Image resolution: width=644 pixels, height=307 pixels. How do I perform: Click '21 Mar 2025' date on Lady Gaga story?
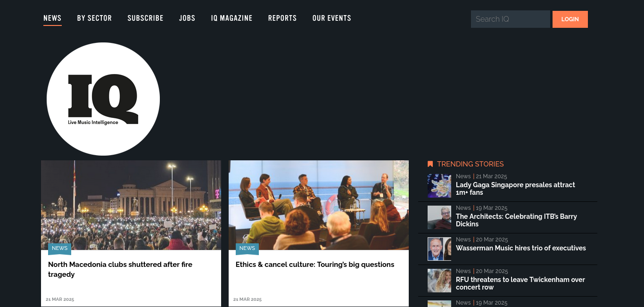[492, 176]
